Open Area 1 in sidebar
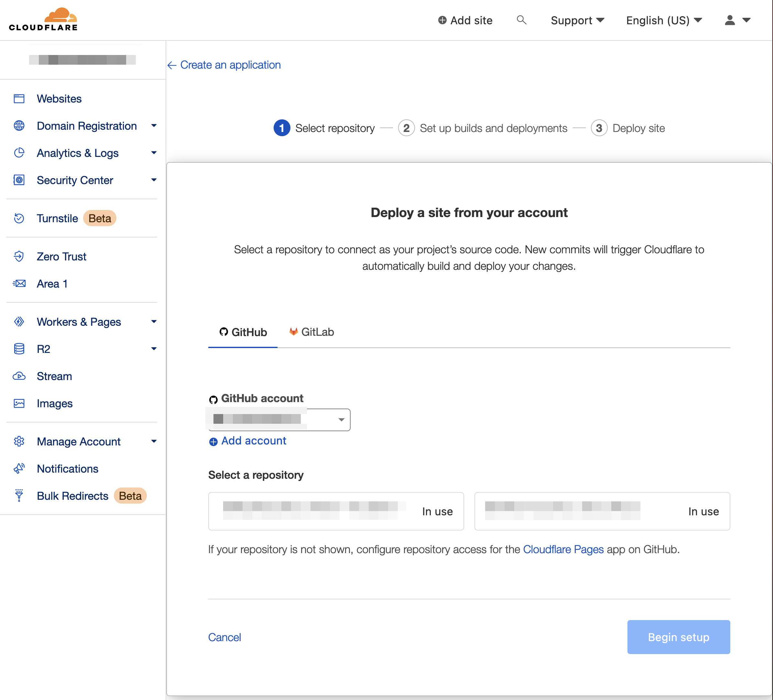 click(52, 283)
